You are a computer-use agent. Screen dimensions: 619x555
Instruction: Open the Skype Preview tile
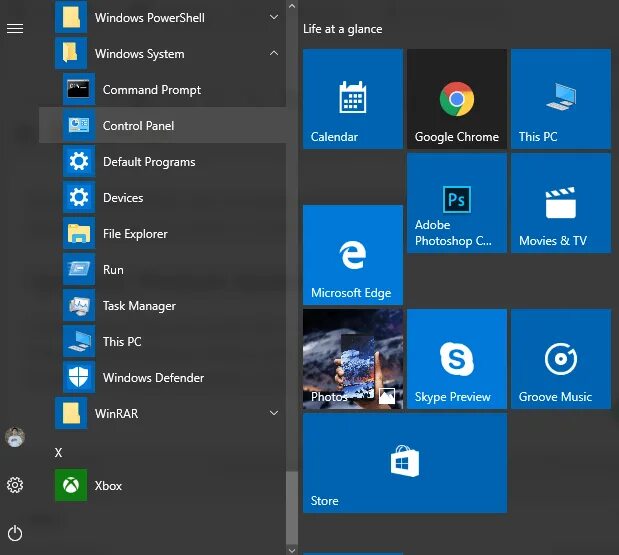[x=457, y=359]
